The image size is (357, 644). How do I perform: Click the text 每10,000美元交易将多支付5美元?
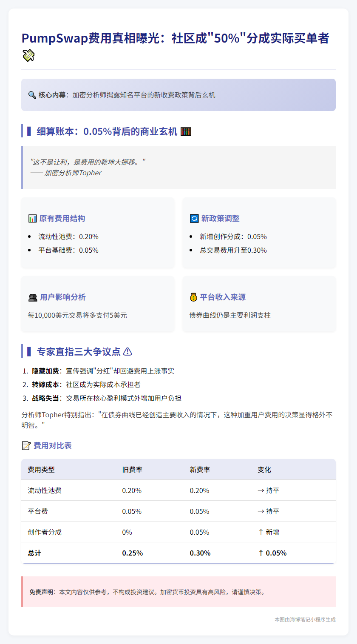pyautogui.click(x=77, y=316)
